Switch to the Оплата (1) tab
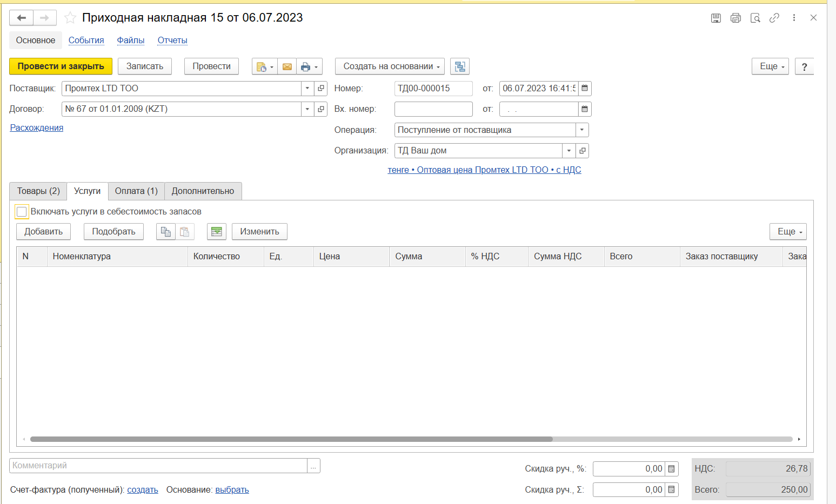 click(x=136, y=191)
